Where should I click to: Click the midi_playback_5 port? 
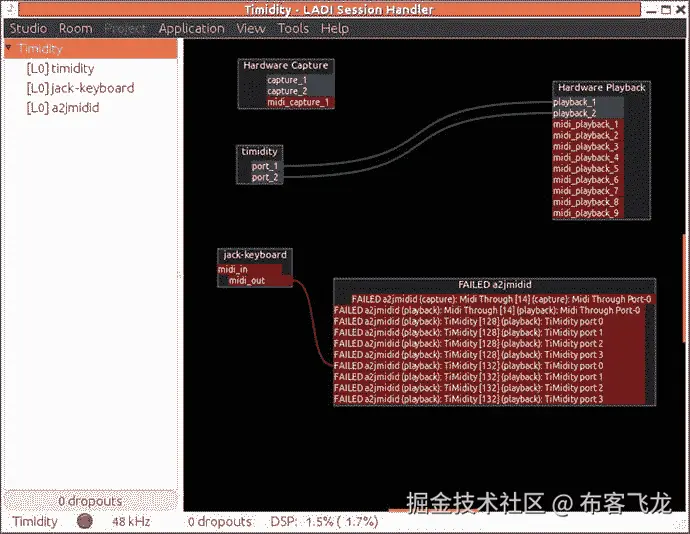click(588, 169)
